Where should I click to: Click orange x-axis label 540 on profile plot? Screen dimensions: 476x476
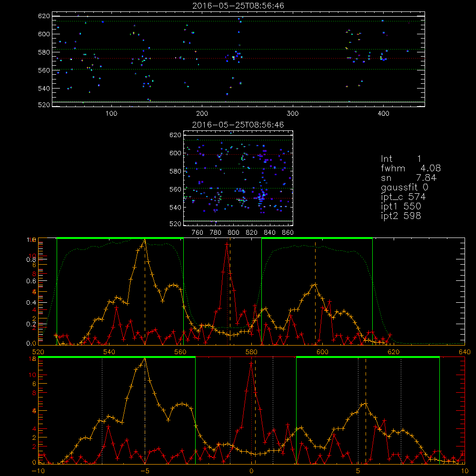point(109,352)
